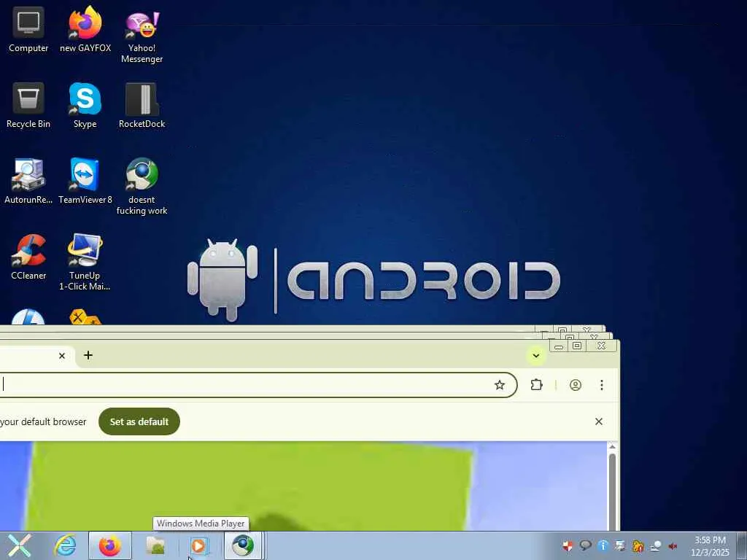The image size is (747, 560).
Task: Select the 'doesnt fucking work' browser shortcut
Action: pyautogui.click(x=142, y=187)
